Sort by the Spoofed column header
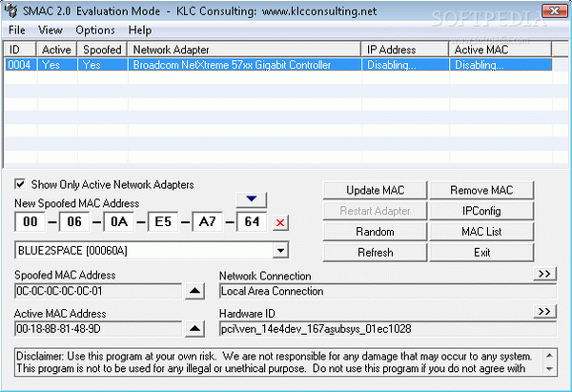Image resolution: width=572 pixels, height=392 pixels. [x=102, y=50]
